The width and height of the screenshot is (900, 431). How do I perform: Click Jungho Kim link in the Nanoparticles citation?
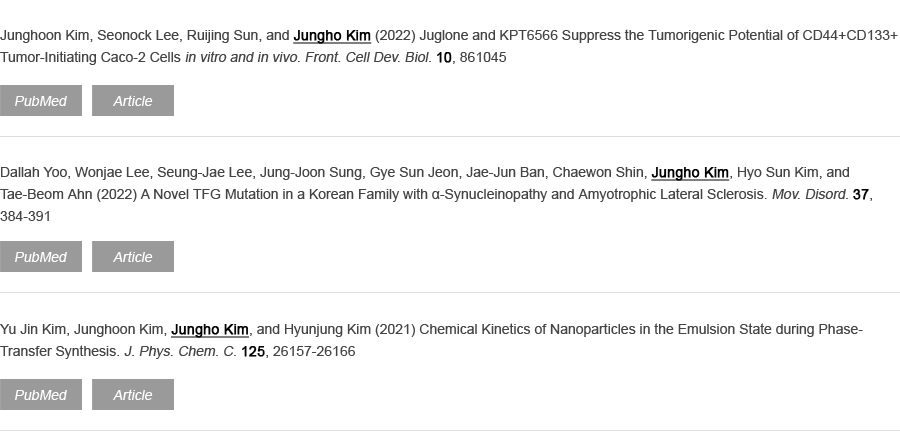(210, 330)
